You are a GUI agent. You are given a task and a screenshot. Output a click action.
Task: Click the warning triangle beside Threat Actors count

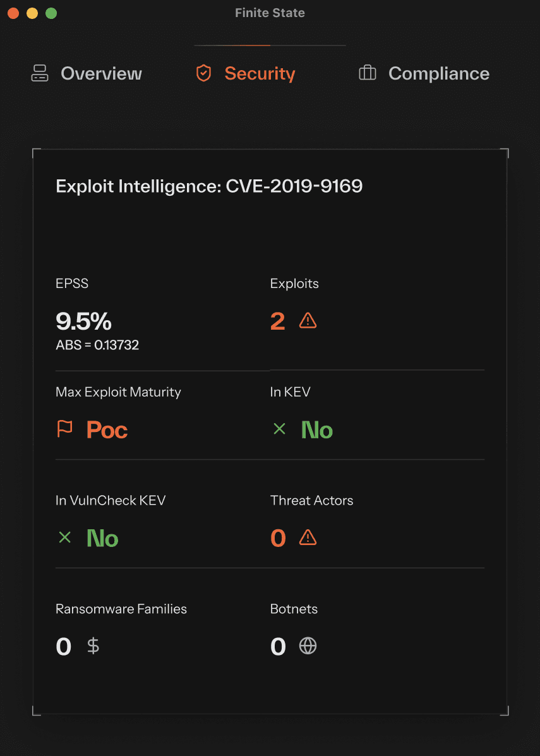point(308,537)
